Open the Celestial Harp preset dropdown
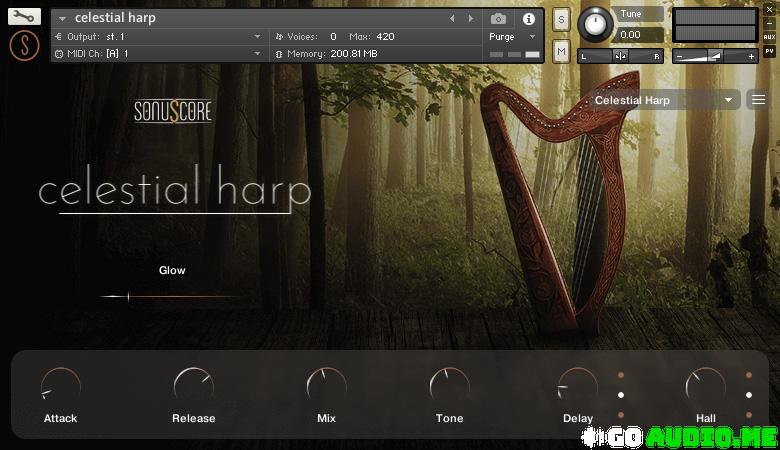Image resolution: width=780 pixels, height=450 pixels. [664, 100]
